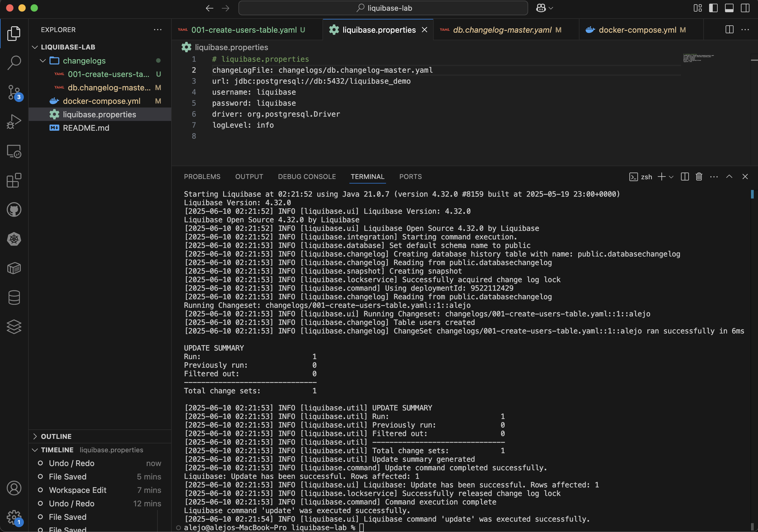Click the Customize Layout icon
The height and width of the screenshot is (532, 758).
pos(697,8)
